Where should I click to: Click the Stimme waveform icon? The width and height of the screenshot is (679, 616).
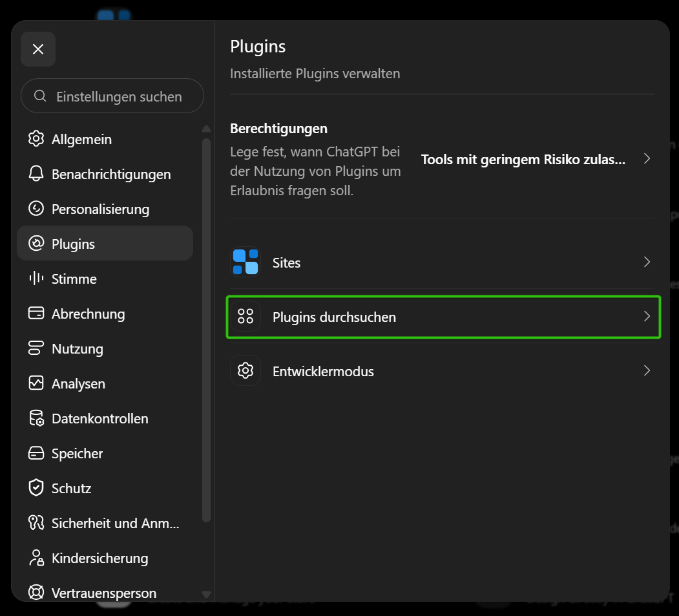[36, 278]
